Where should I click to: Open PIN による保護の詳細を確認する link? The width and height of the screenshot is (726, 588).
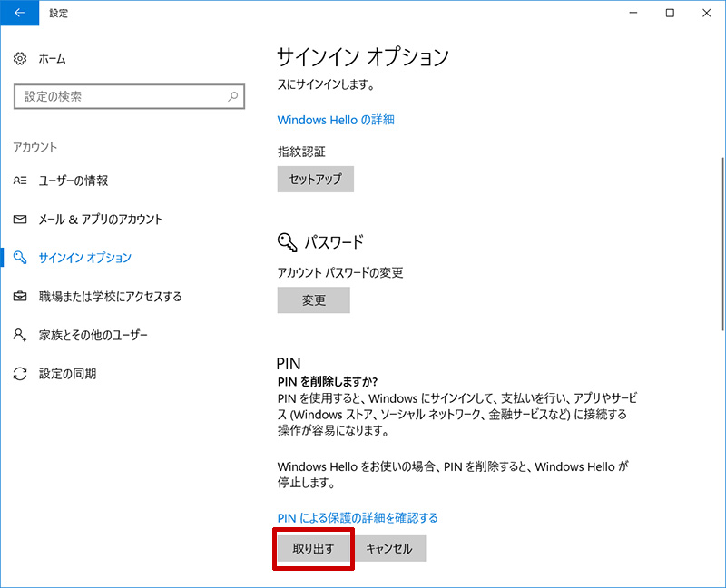358,517
